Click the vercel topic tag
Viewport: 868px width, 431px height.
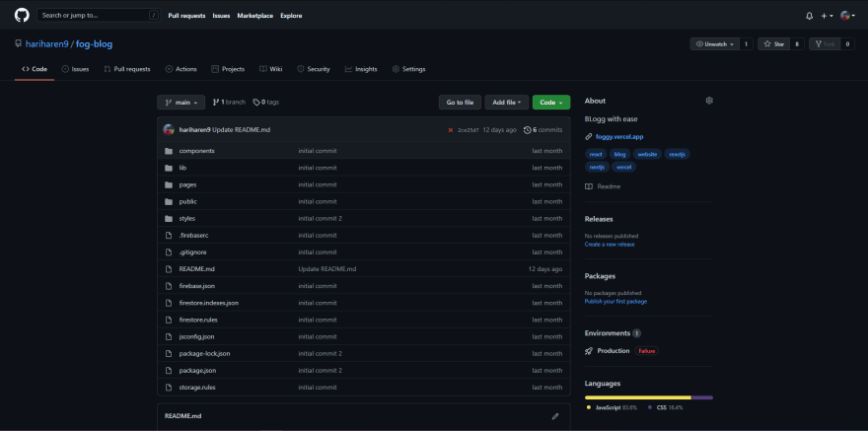pyautogui.click(x=623, y=167)
